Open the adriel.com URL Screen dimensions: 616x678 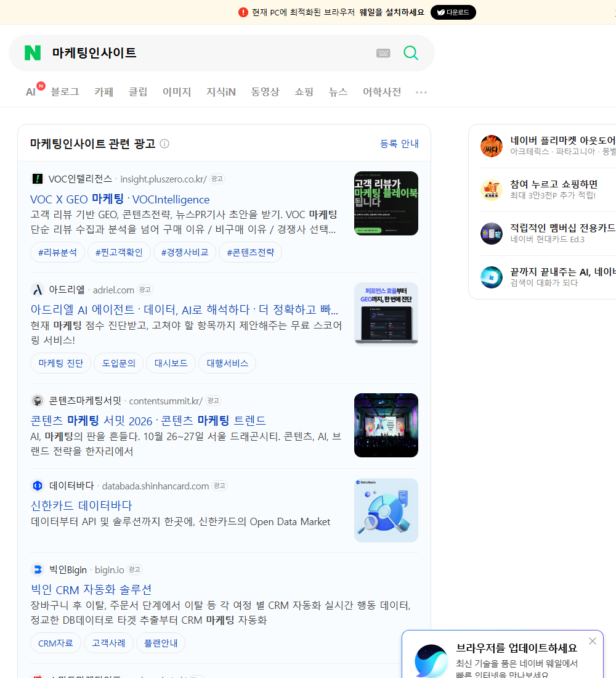coord(113,290)
